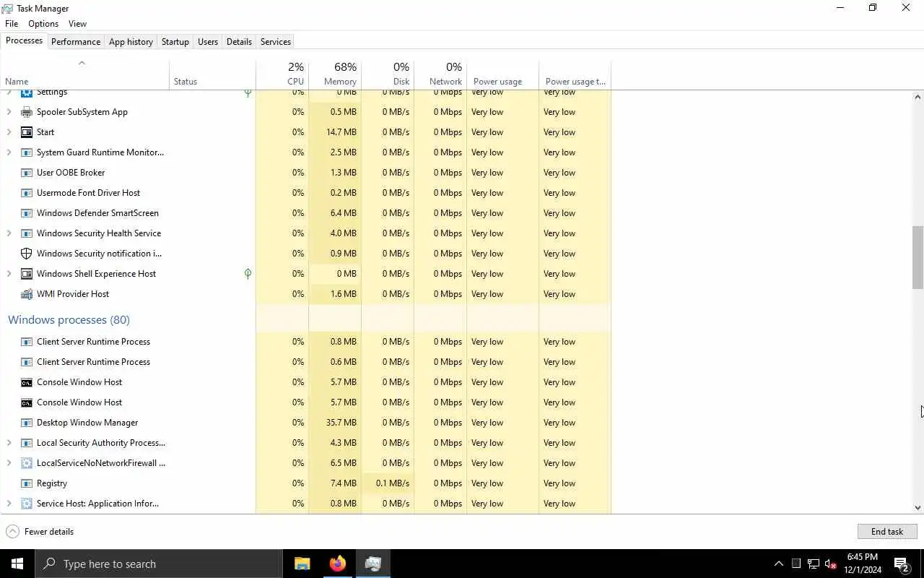Click the Windows Shell Experience Host leaf status icon
Image resolution: width=924 pixels, height=578 pixels.
pyautogui.click(x=248, y=274)
